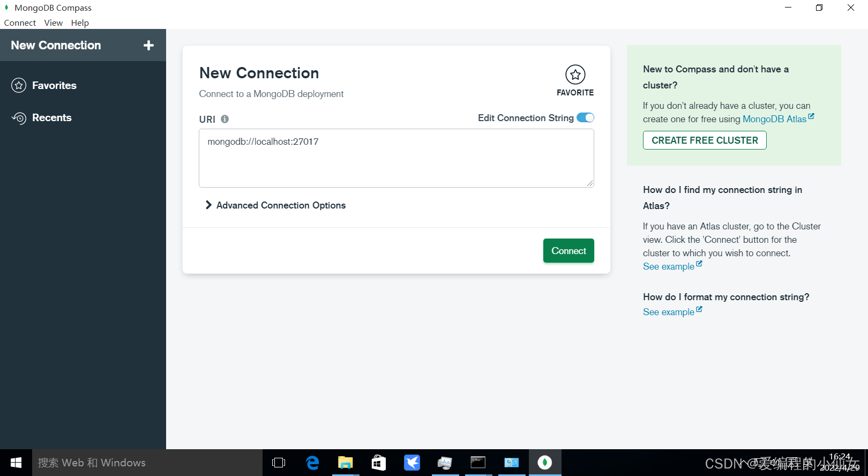This screenshot has height=476, width=868.
Task: Open Windows Store from the taskbar
Action: [x=379, y=463]
